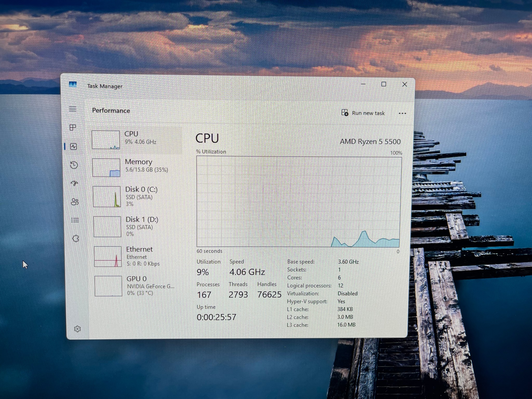Open the three-dots more options menu
The image size is (532, 399).
click(402, 113)
